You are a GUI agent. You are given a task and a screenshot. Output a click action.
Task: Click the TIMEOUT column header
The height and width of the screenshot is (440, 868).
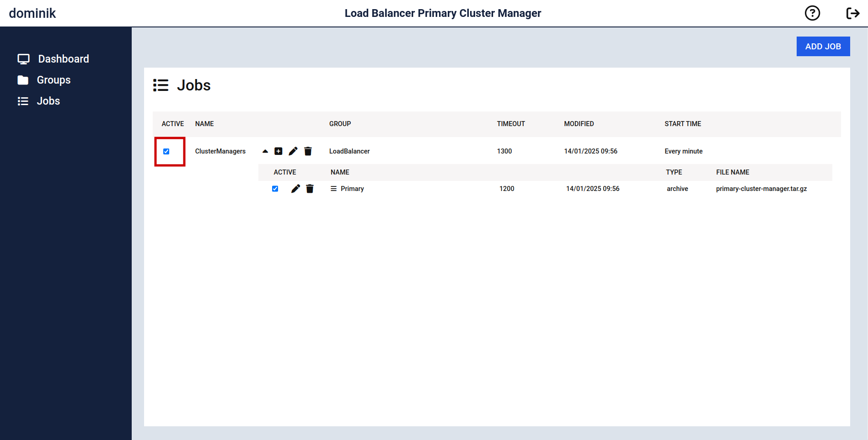click(x=511, y=124)
